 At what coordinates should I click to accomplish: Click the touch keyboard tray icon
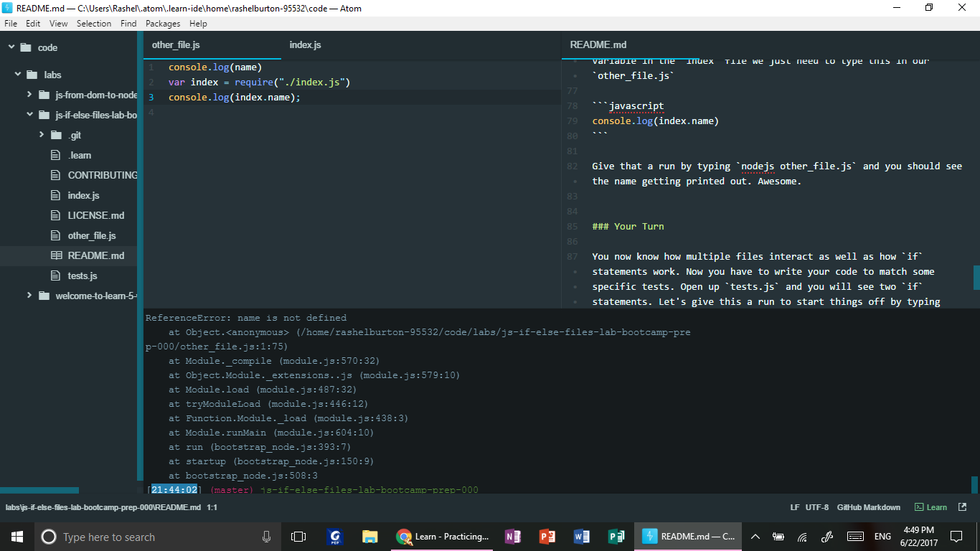(855, 536)
